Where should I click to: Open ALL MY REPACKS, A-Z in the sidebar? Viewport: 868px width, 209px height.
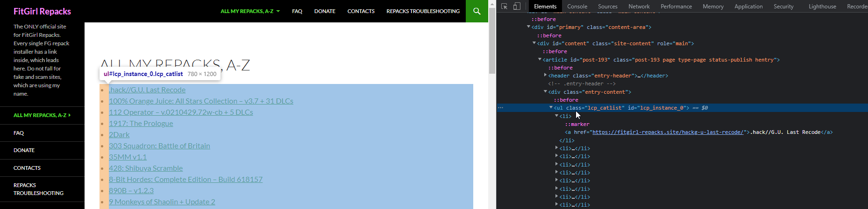[x=42, y=115]
